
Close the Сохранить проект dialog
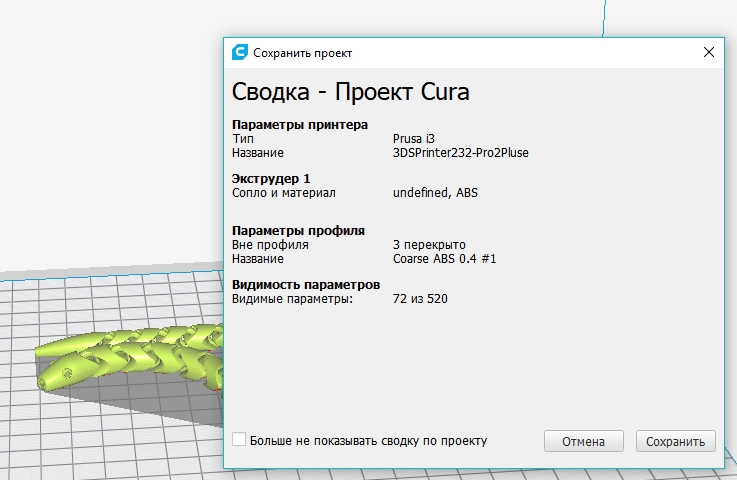click(x=709, y=52)
